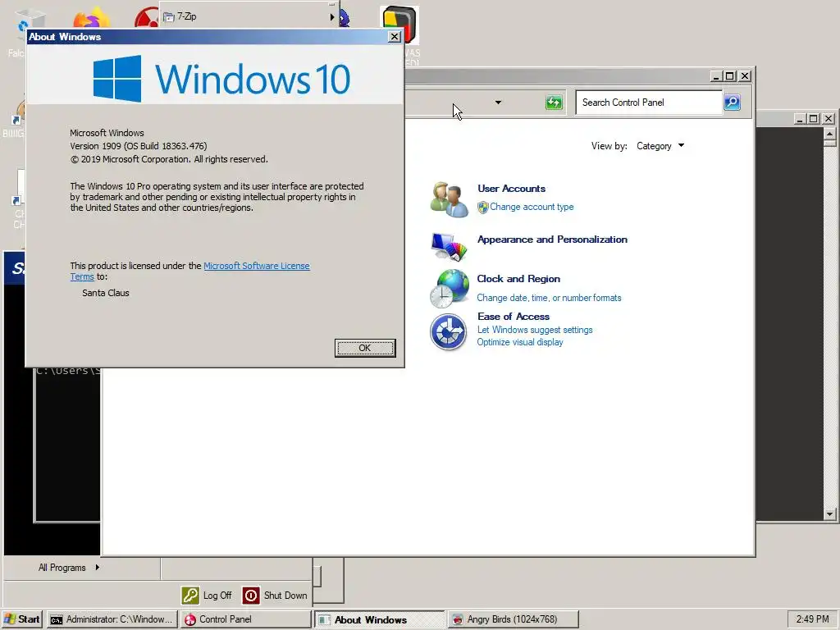Open Change account type link

532,207
